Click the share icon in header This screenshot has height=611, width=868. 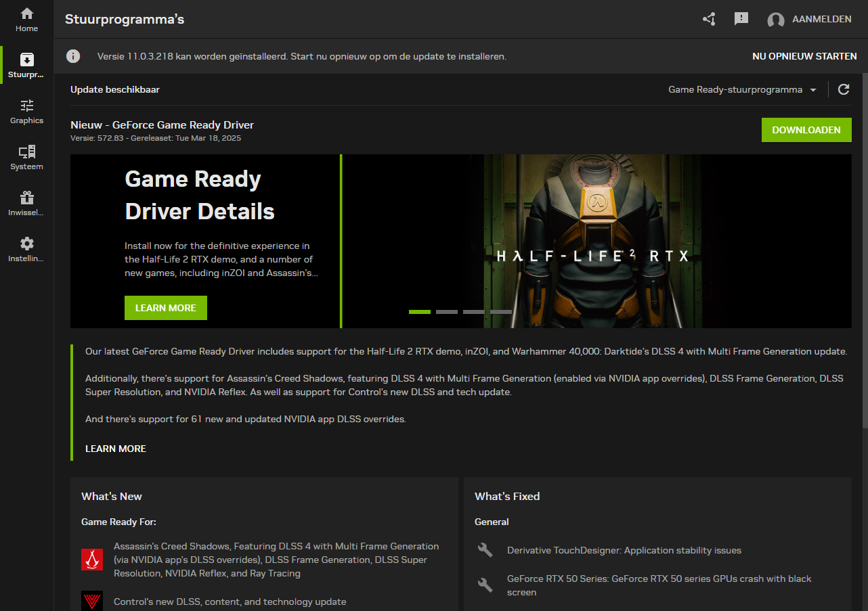coord(709,19)
